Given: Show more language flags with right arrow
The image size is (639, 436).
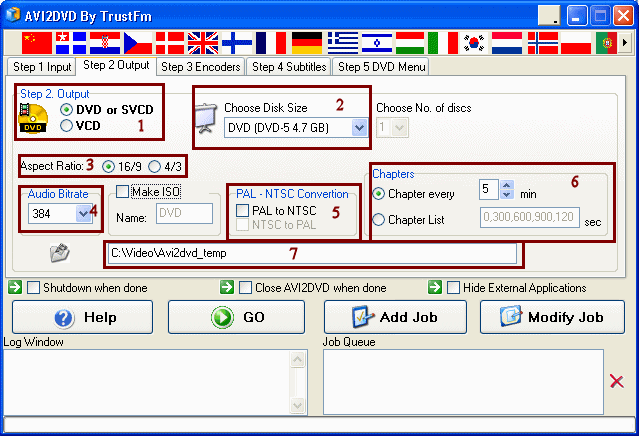Looking at the screenshot, I should (624, 42).
